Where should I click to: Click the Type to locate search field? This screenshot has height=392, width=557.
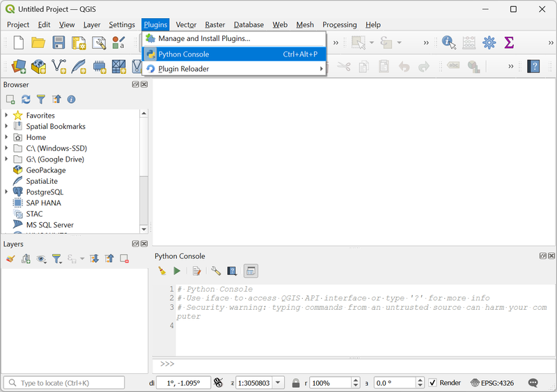pos(64,383)
